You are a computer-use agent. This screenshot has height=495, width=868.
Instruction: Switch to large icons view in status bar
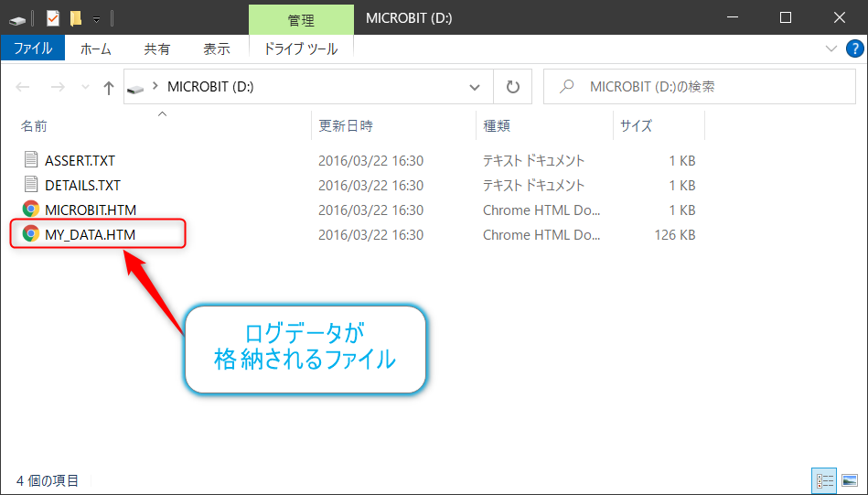[x=850, y=480]
